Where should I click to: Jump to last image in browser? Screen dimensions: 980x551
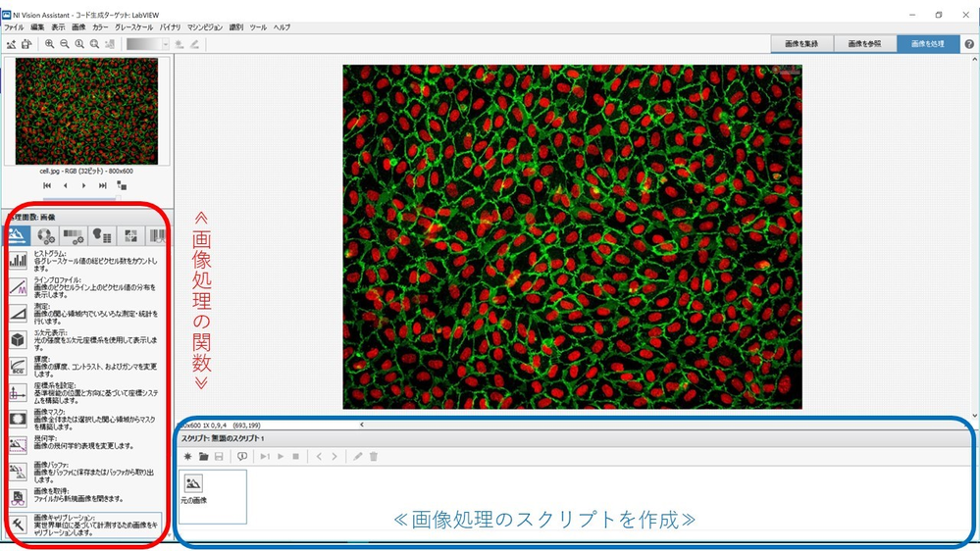coord(102,185)
